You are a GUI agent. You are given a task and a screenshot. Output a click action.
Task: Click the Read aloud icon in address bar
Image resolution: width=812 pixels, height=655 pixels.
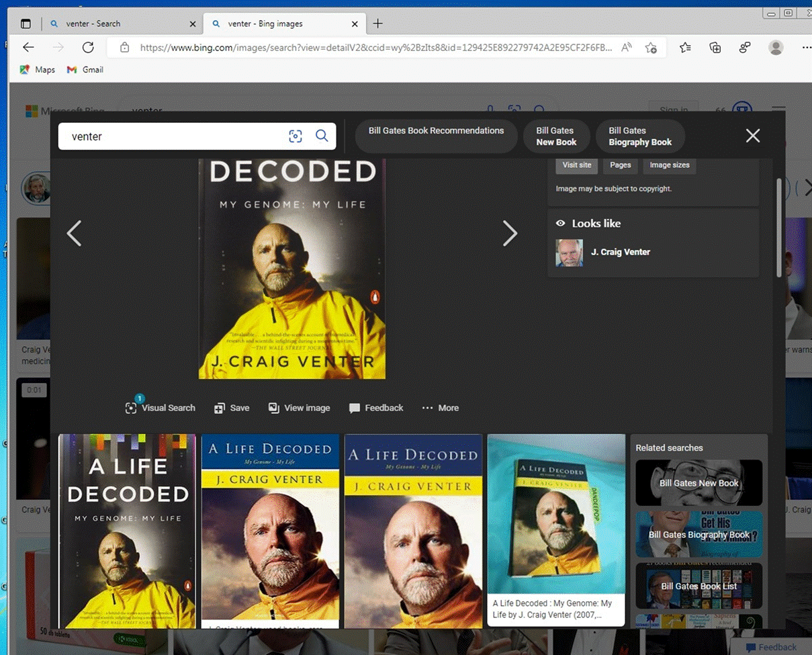626,48
